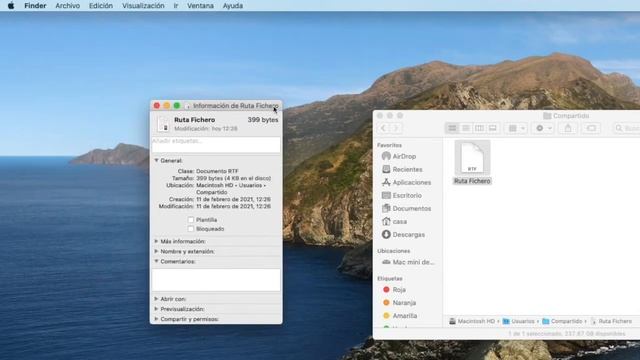Expand the Más información section
The width and height of the screenshot is (640, 360).
pos(156,241)
